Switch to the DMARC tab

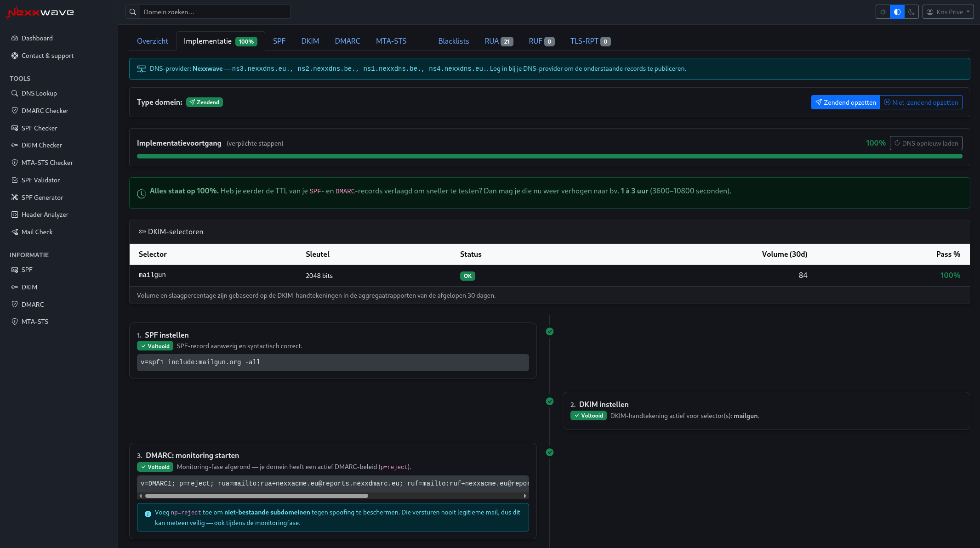coord(348,41)
